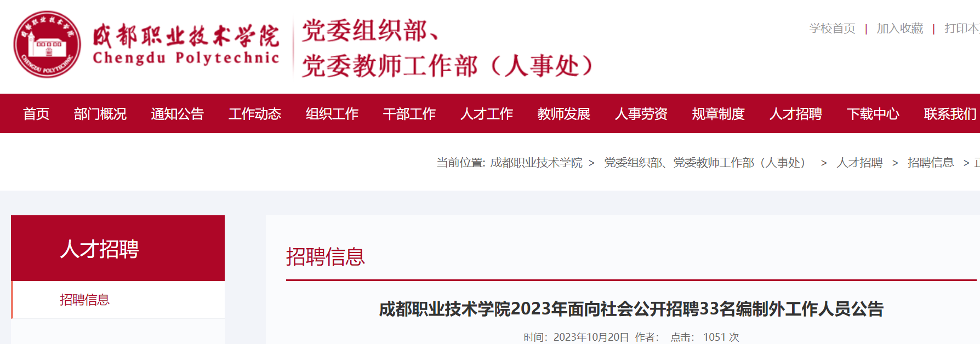The image size is (980, 344).
Task: Click the 加入收藏 link
Action: click(x=900, y=28)
